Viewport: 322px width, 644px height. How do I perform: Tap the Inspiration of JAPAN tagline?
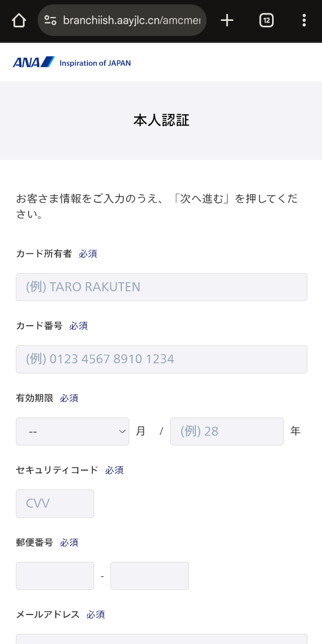click(x=95, y=63)
